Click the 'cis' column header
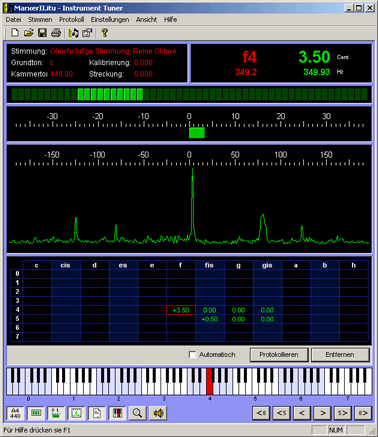Image resolution: width=378 pixels, height=437 pixels. (x=66, y=265)
